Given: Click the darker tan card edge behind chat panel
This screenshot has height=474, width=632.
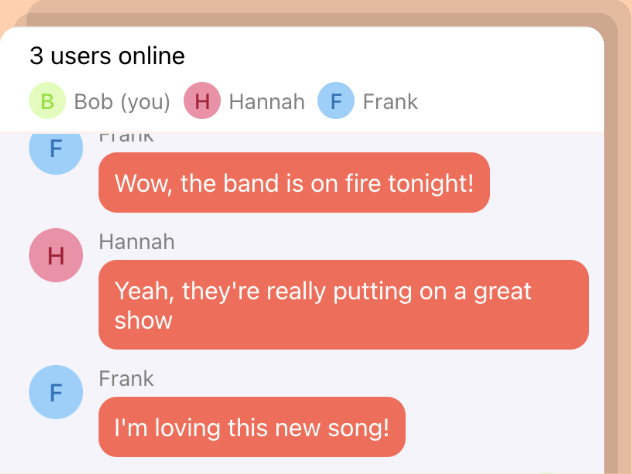Looking at the screenshot, I should [x=611, y=242].
